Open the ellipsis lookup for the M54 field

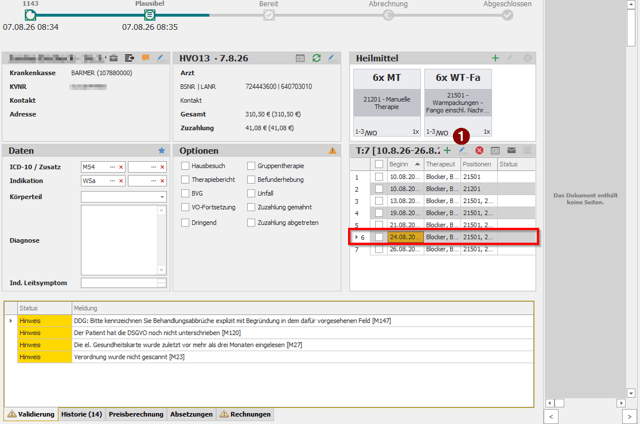tap(112, 167)
